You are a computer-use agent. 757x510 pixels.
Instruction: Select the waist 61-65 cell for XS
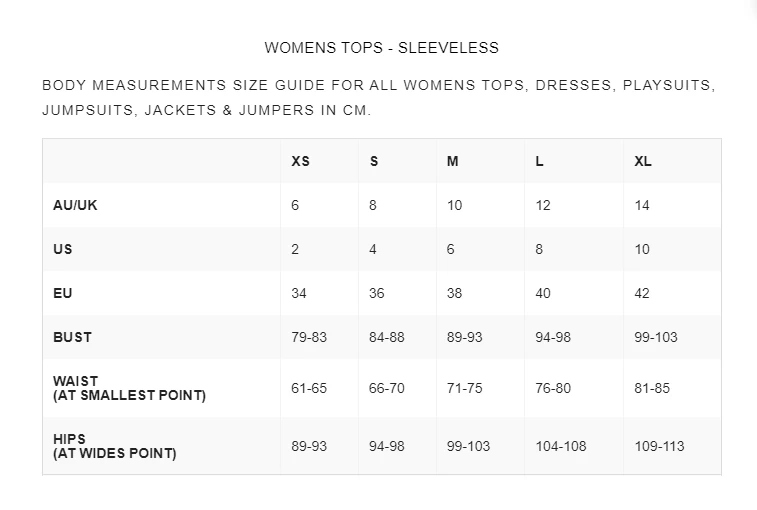(x=309, y=388)
